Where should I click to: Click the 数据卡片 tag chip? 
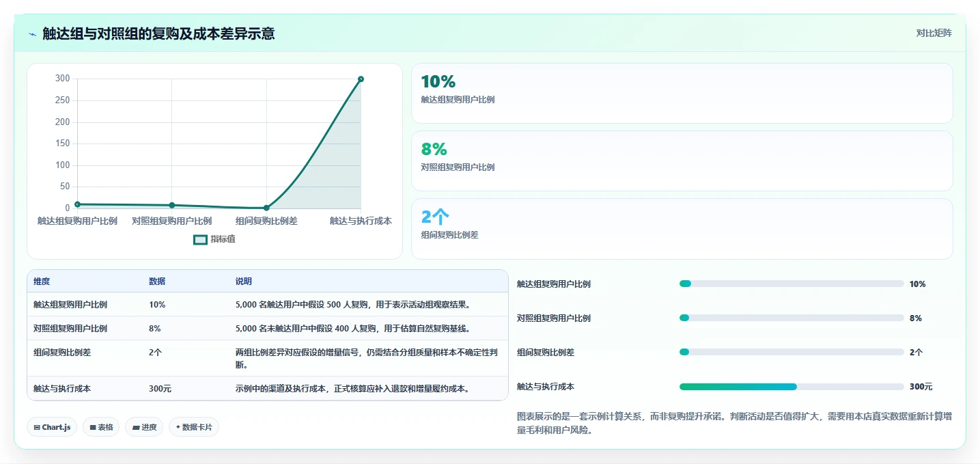pos(194,427)
